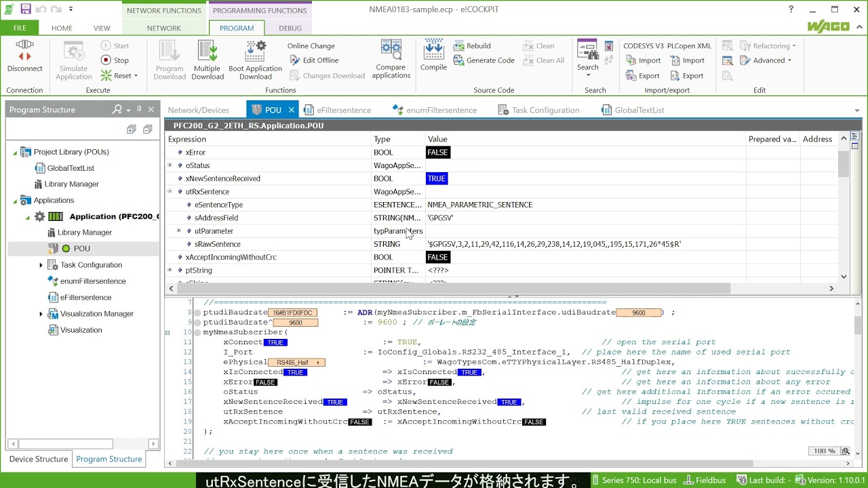Image resolution: width=868 pixels, height=488 pixels.
Task: Expand the ptString variable row
Action: pyautogui.click(x=170, y=270)
